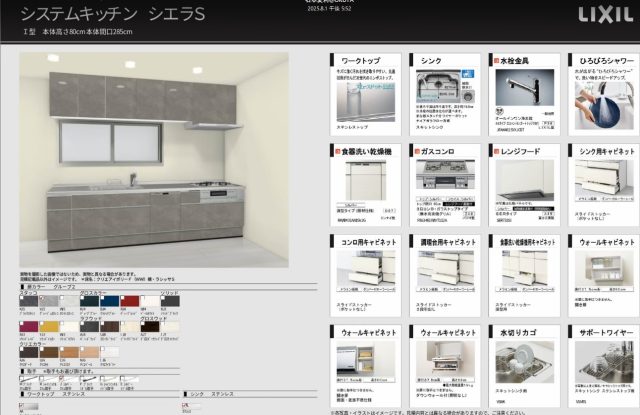Click the 水栓金具 faucet image

523,96
